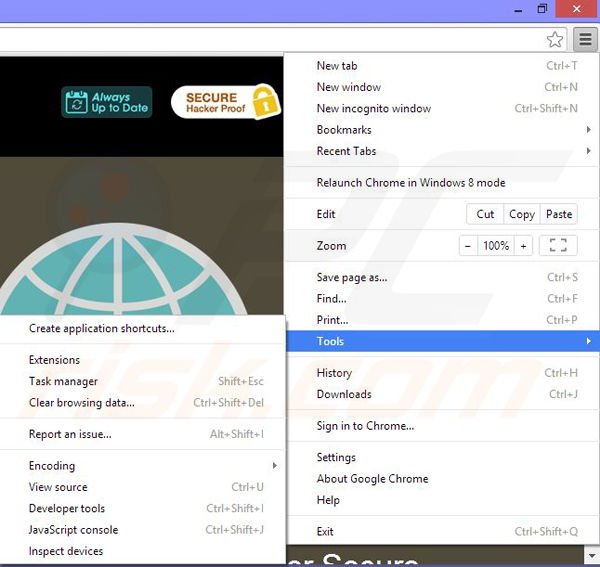Increase zoom with the plus button
The height and width of the screenshot is (567, 600).
click(523, 246)
